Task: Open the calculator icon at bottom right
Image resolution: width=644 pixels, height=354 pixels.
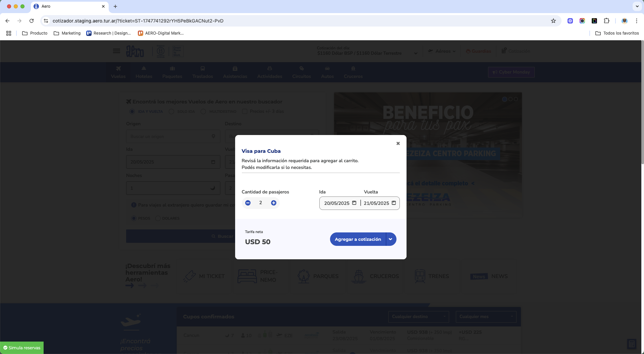Action: click(x=632, y=344)
